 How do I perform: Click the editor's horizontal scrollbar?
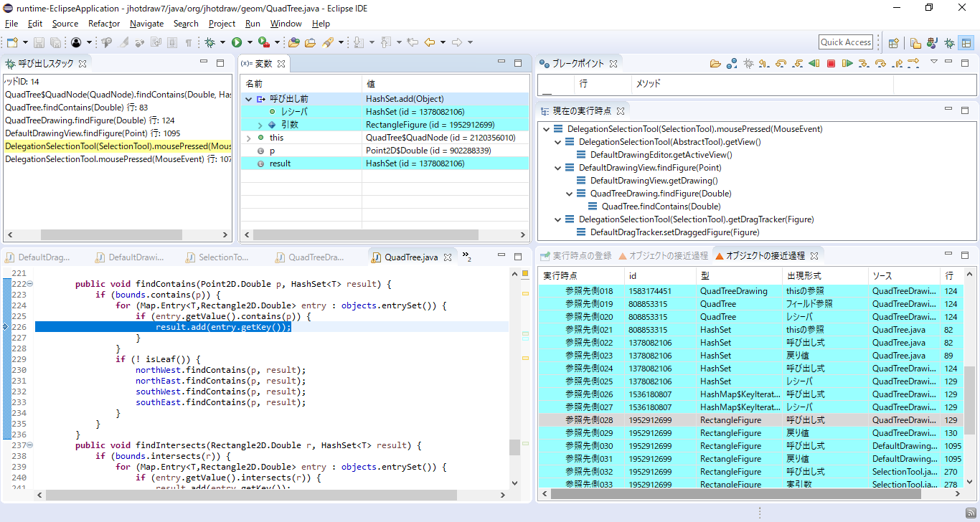click(251, 495)
